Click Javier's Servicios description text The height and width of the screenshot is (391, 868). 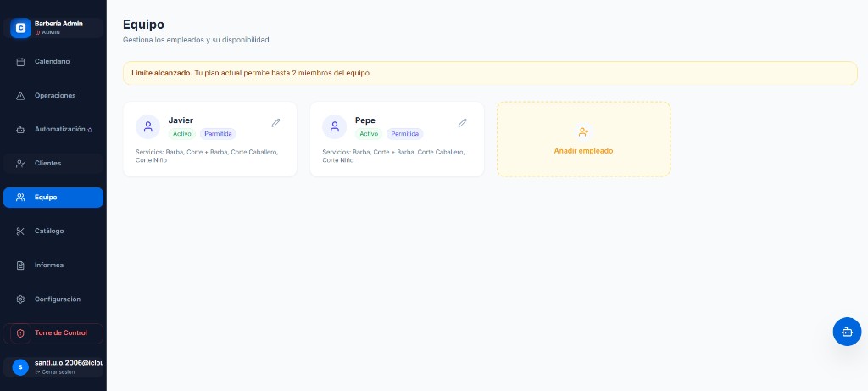[207, 155]
